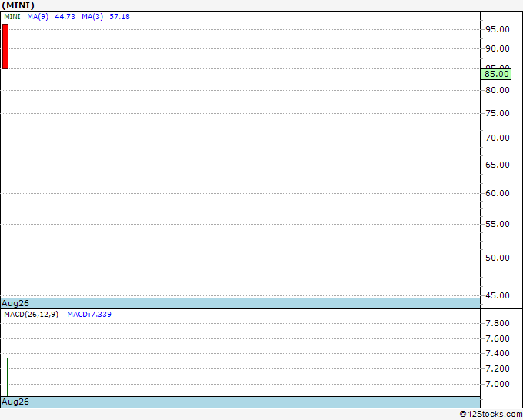The height and width of the screenshot is (420, 523).
Task: Click the 7.600 MACD axis label
Action: pos(498,338)
